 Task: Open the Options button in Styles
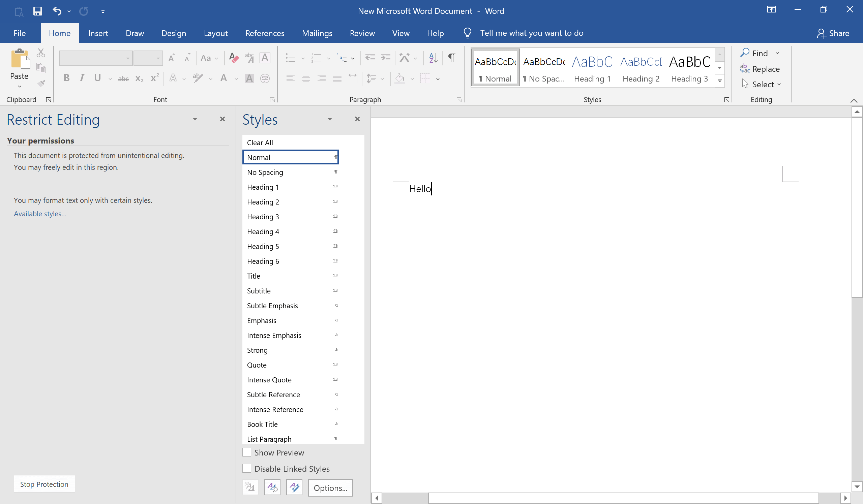(x=330, y=488)
